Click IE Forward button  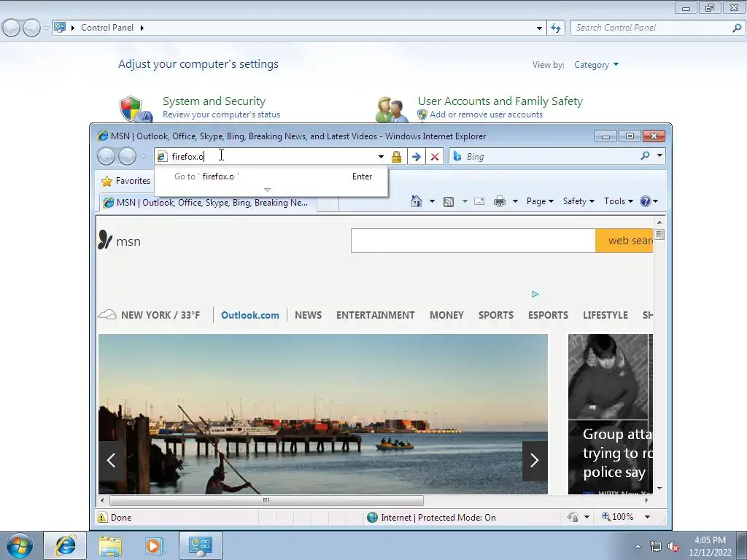[127, 156]
